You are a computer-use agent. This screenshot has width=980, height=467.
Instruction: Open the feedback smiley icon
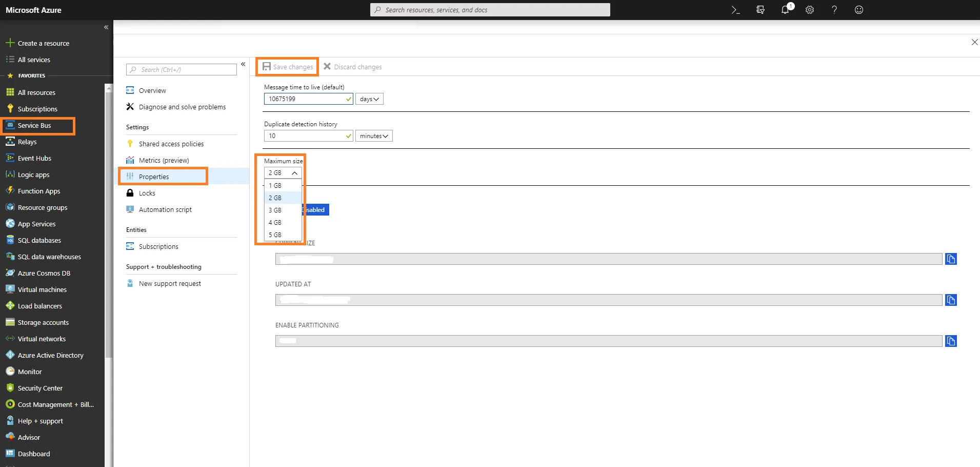tap(859, 10)
